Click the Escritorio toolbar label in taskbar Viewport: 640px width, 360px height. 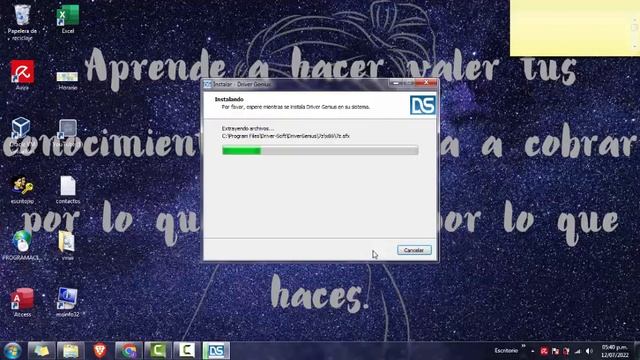(506, 351)
